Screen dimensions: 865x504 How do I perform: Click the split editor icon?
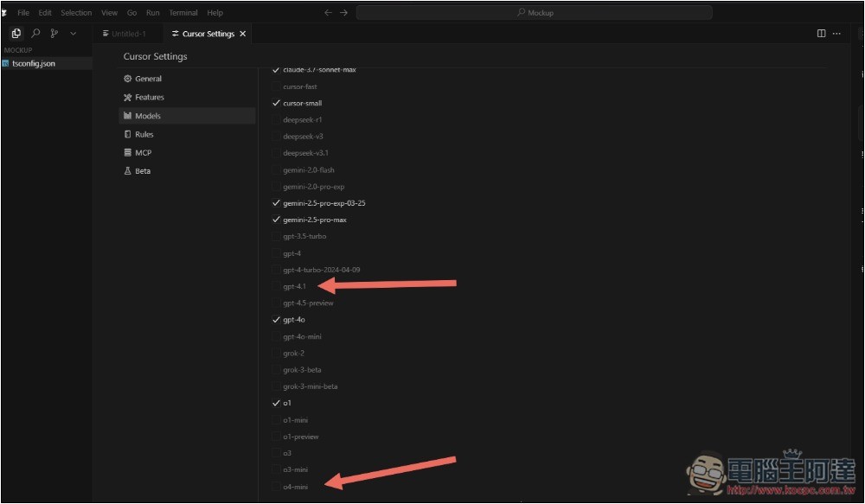pyautogui.click(x=821, y=34)
